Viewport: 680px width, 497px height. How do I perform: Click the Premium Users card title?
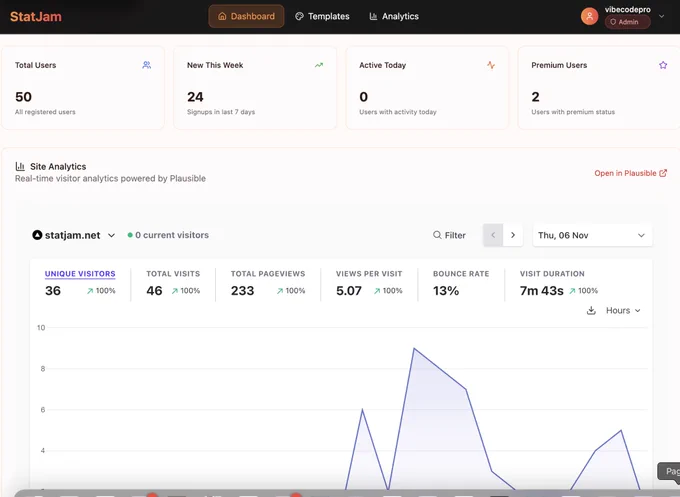pos(559,65)
